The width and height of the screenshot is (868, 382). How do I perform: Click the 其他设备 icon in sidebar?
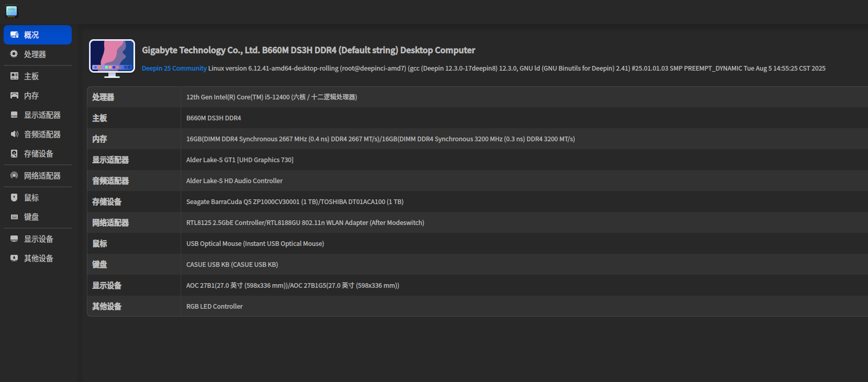(x=14, y=259)
